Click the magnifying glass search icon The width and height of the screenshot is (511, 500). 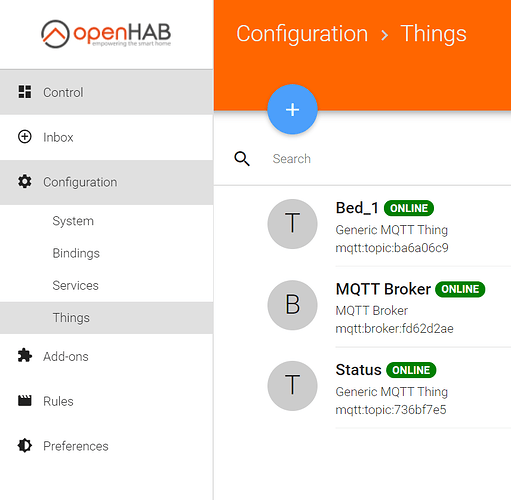(242, 159)
